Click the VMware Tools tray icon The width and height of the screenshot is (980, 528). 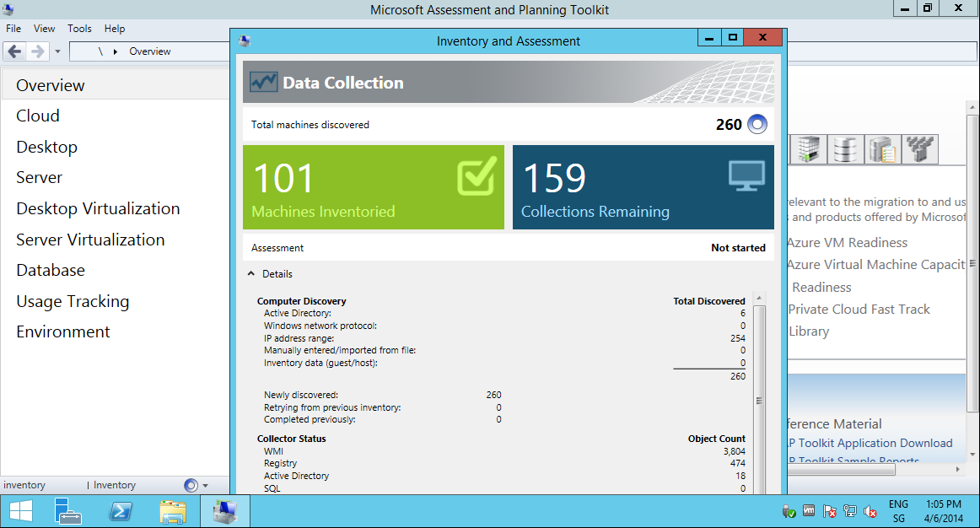coord(808,510)
